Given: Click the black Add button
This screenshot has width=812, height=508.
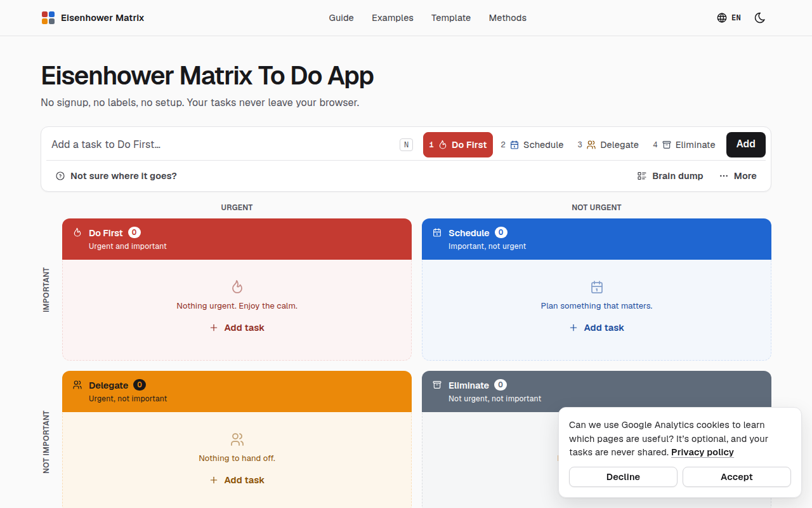Looking at the screenshot, I should click(x=746, y=145).
